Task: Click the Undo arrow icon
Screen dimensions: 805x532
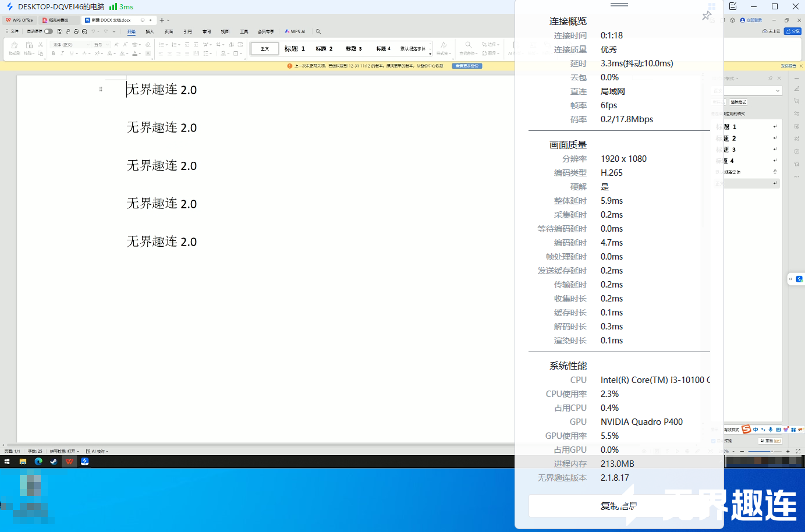Action: click(93, 31)
